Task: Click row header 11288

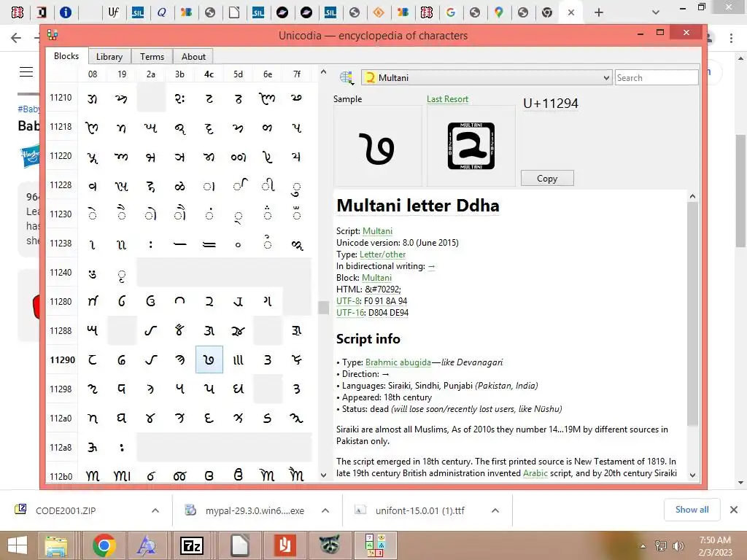Action: [x=61, y=330]
